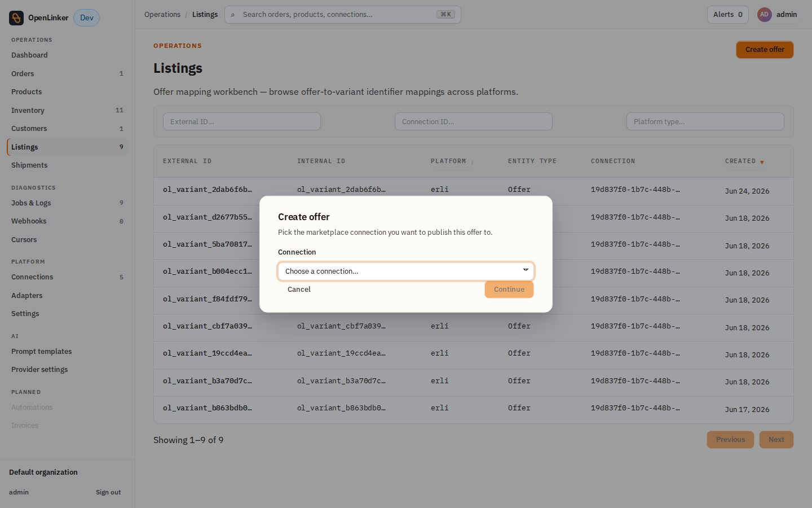Click the Internal ID column header
This screenshot has width=812, height=508.
click(321, 161)
